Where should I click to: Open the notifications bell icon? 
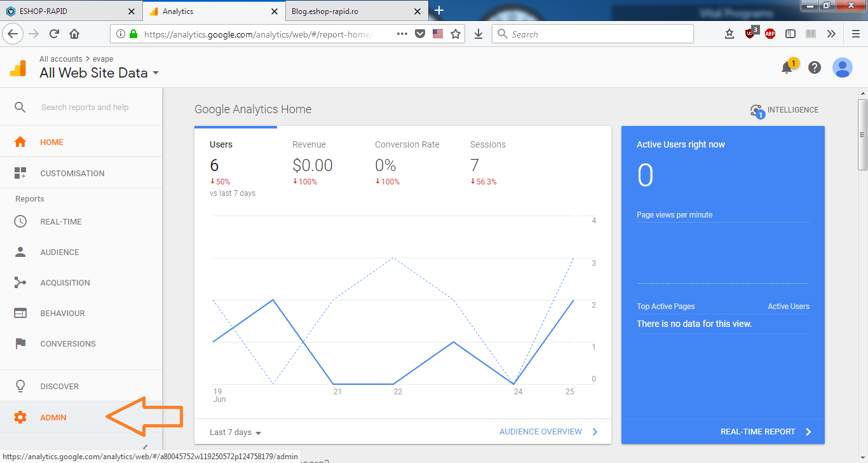pyautogui.click(x=787, y=67)
